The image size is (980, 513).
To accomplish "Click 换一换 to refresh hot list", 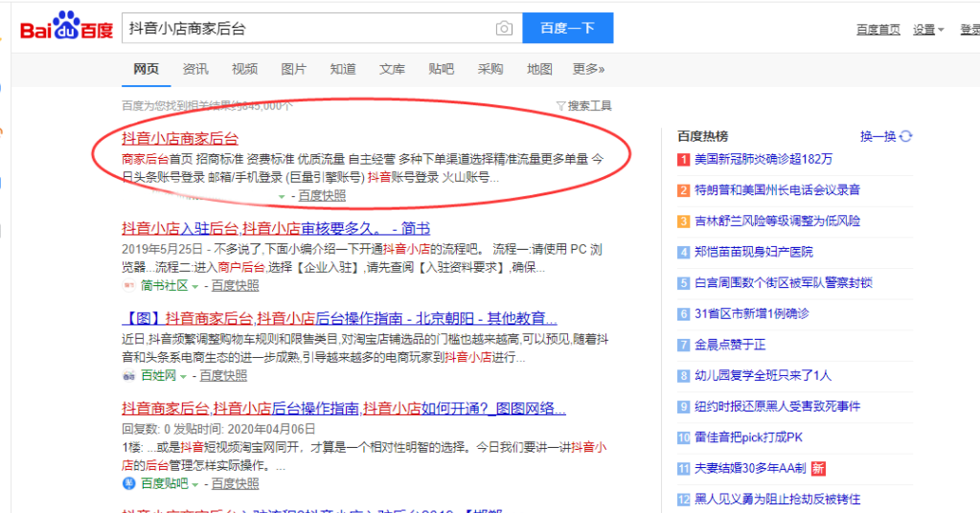I will (x=878, y=136).
